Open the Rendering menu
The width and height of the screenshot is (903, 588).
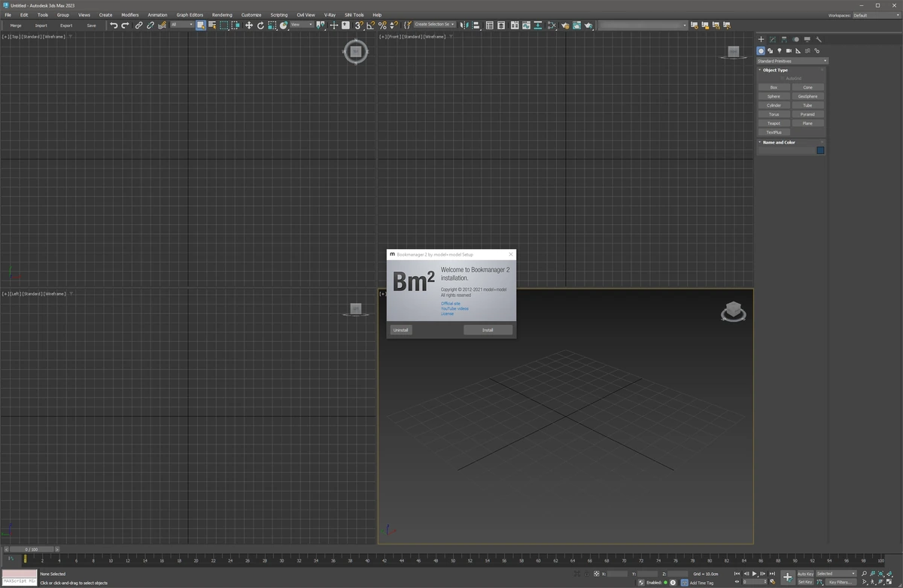pyautogui.click(x=222, y=15)
